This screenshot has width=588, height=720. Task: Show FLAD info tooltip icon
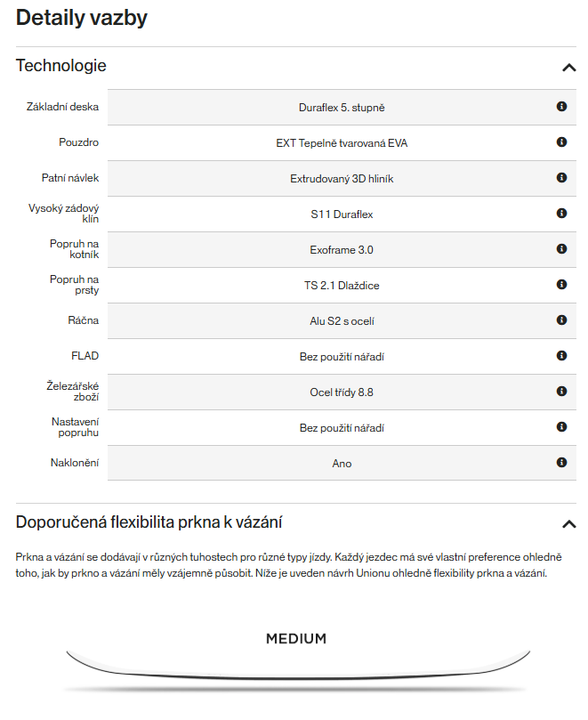(561, 356)
